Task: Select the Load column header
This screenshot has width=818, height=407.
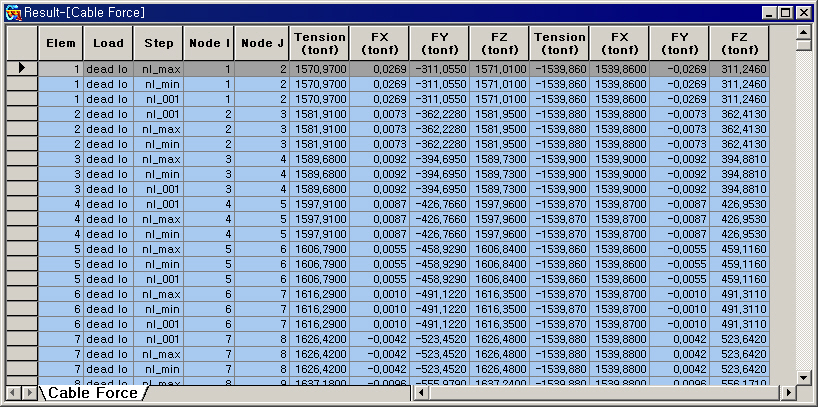Action: click(x=108, y=43)
